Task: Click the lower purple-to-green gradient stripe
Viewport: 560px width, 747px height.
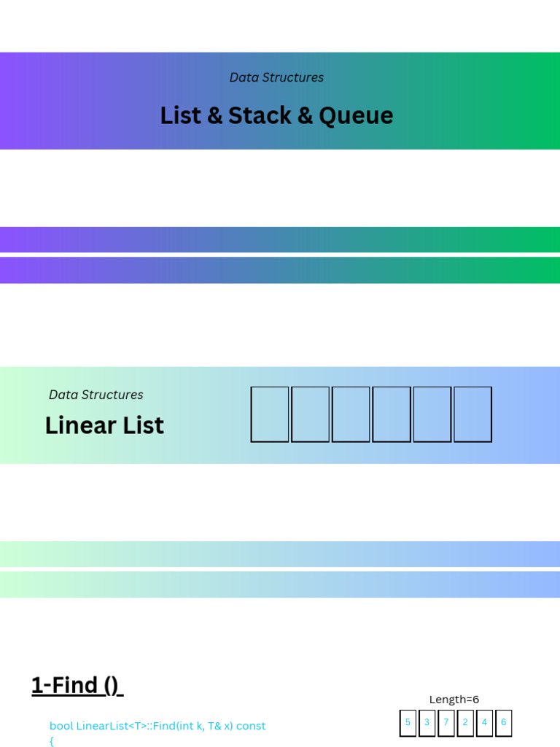Action: [280, 271]
